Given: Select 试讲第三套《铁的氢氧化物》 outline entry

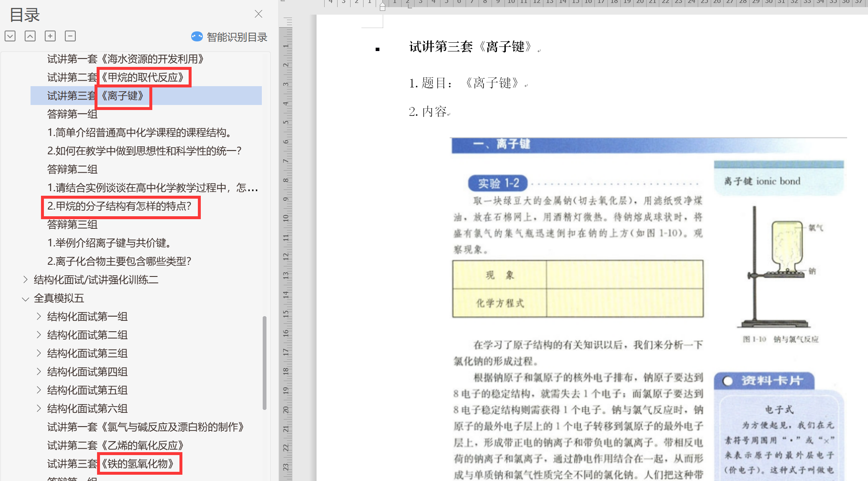Looking at the screenshot, I should click(110, 464).
